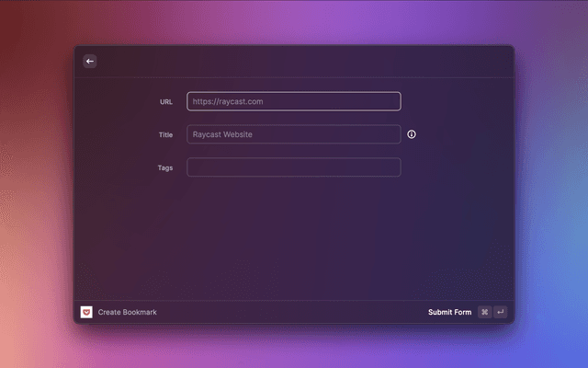
Task: Open the Tags picker field
Action: pyautogui.click(x=293, y=167)
